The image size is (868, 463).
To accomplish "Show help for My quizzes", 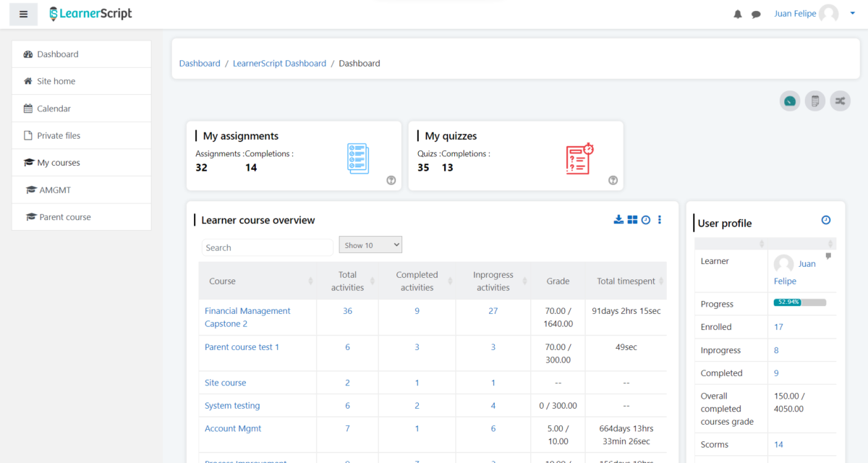I will pyautogui.click(x=613, y=181).
